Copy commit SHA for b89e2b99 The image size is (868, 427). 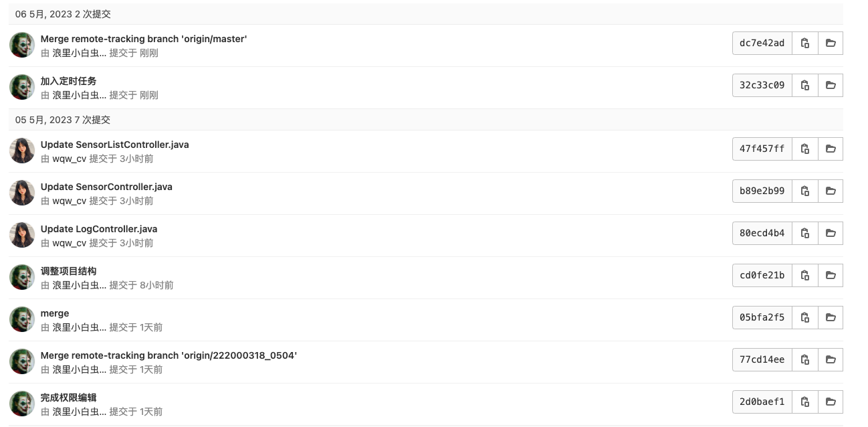pos(805,191)
